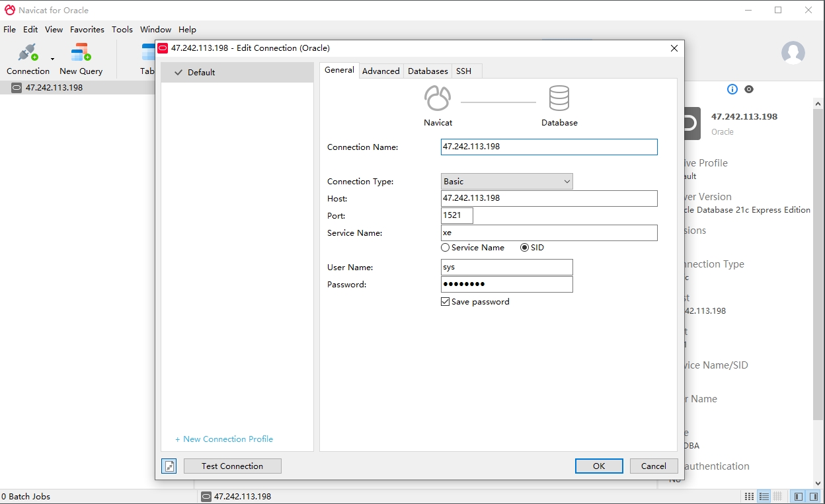This screenshot has width=825, height=504.
Task: Select the SID radio button
Action: coord(525,248)
